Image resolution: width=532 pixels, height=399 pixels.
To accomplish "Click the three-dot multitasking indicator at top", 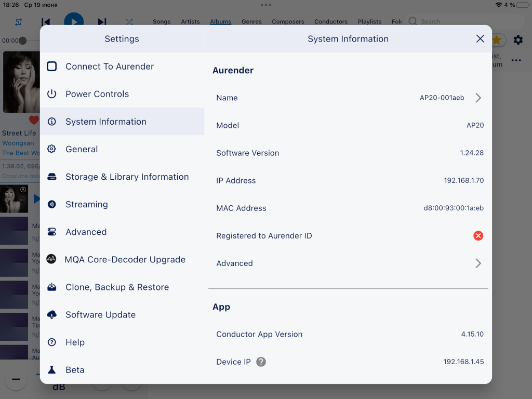I will (x=266, y=5).
